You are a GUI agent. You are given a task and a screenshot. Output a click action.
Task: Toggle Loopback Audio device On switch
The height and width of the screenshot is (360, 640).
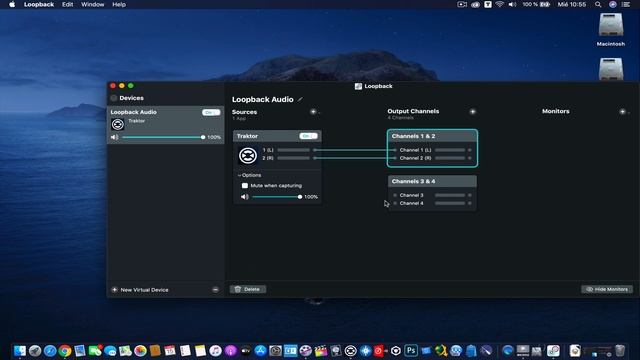pyautogui.click(x=211, y=112)
